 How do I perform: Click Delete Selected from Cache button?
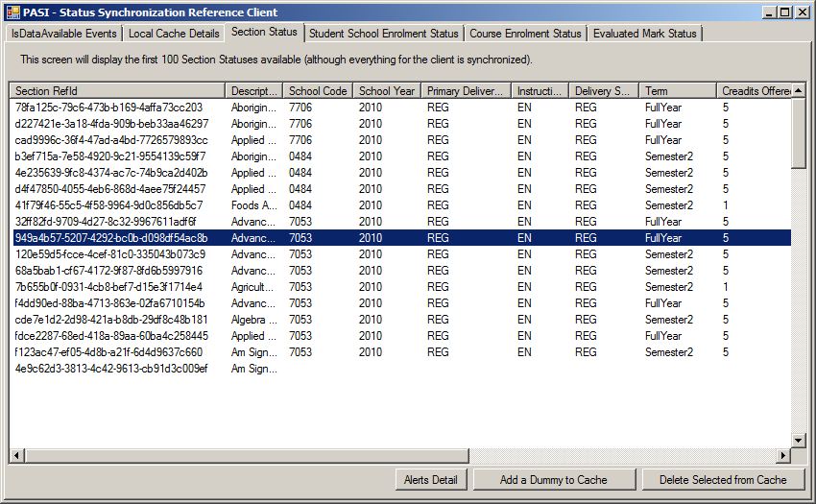tap(725, 480)
